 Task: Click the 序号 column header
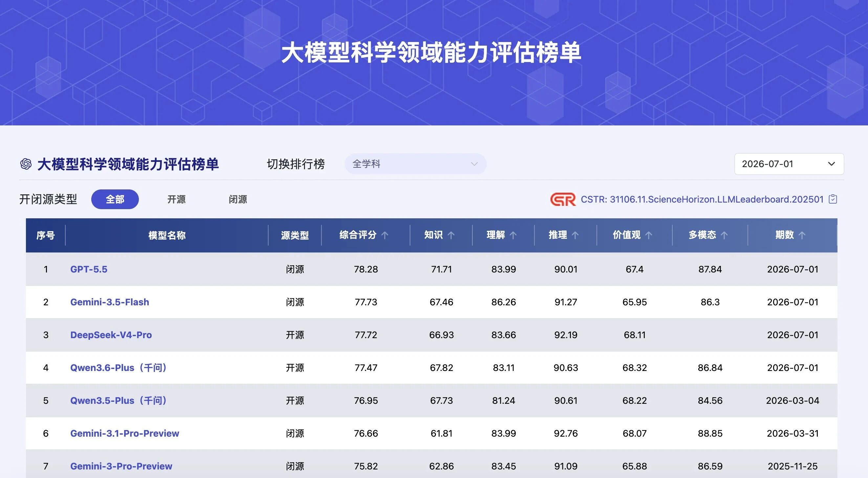pyautogui.click(x=46, y=235)
